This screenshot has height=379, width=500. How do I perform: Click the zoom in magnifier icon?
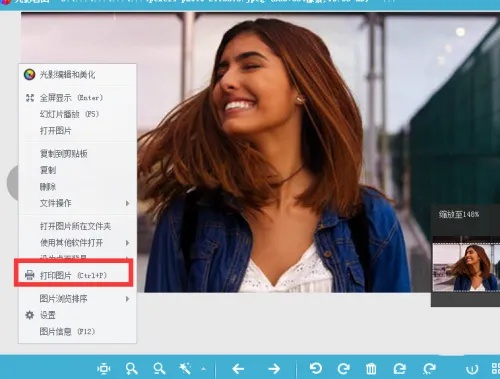tap(132, 369)
